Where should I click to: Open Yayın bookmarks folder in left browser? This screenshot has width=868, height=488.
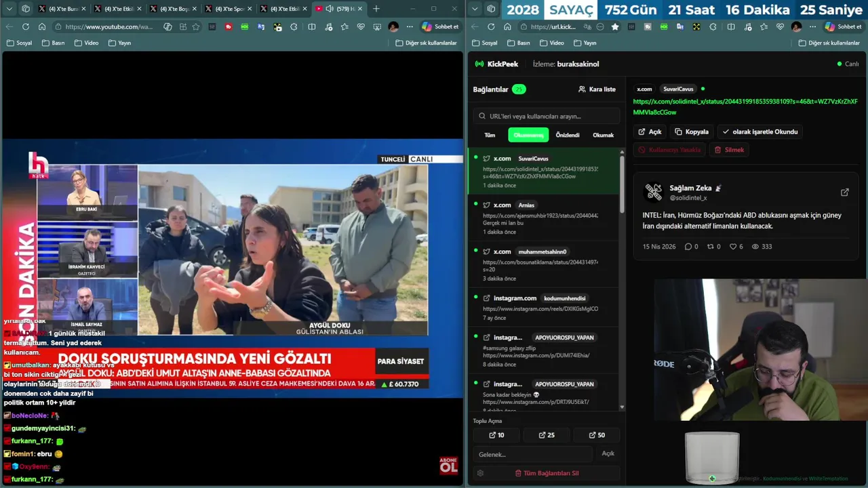pyautogui.click(x=119, y=43)
